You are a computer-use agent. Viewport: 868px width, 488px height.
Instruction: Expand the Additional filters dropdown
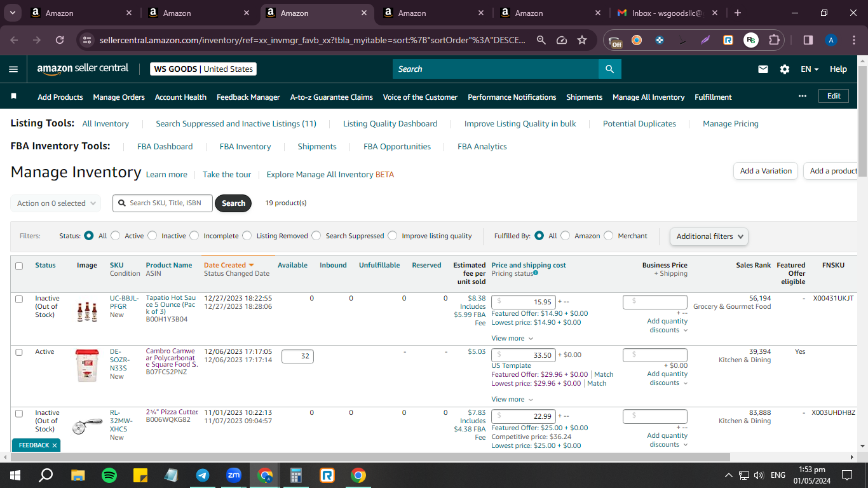(709, 236)
